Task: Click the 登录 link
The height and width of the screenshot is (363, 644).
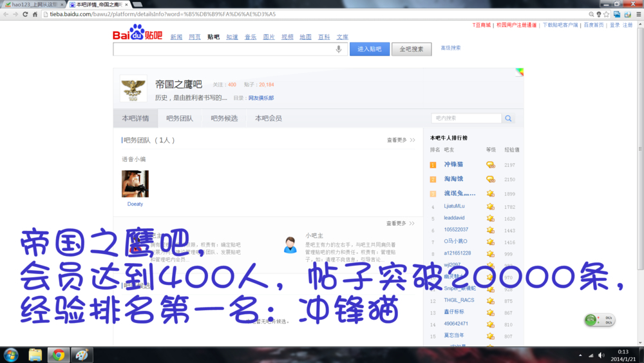Action: point(615,25)
